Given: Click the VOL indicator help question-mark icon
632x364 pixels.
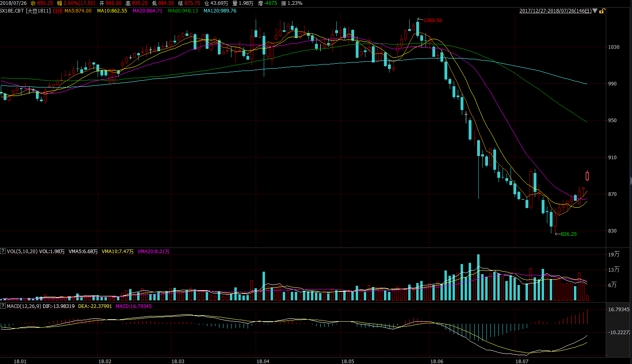Looking at the screenshot, I should click(x=3, y=251).
